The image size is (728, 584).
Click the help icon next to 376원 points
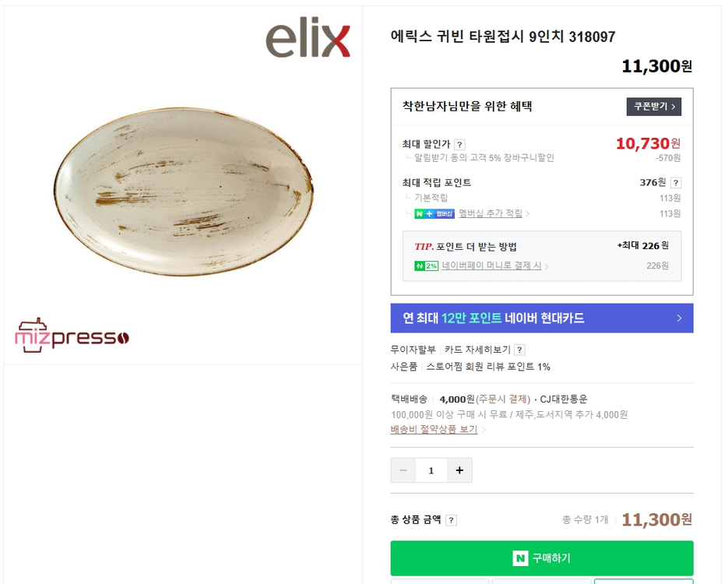click(675, 183)
